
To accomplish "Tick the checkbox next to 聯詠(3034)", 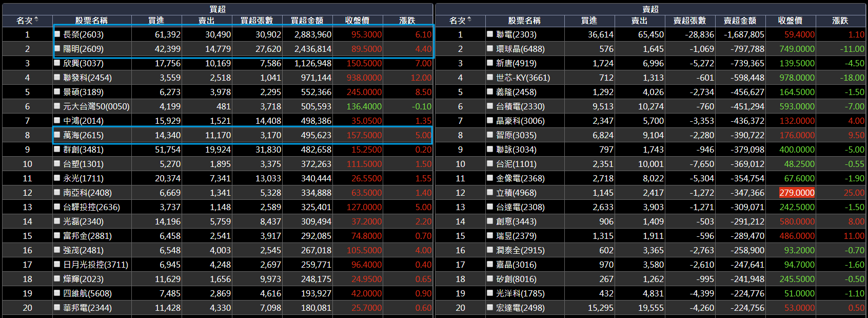I will pyautogui.click(x=490, y=149).
